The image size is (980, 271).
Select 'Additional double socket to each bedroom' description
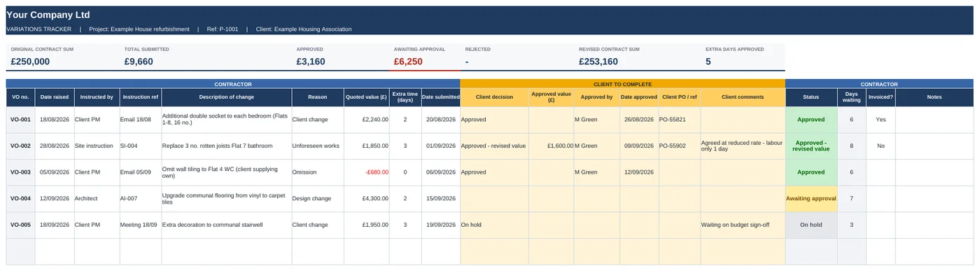tap(226, 120)
